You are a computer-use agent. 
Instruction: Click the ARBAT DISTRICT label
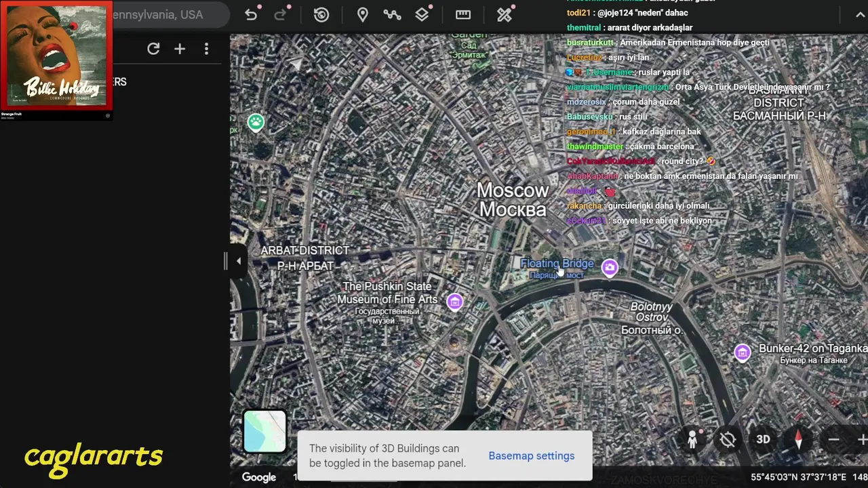[304, 258]
